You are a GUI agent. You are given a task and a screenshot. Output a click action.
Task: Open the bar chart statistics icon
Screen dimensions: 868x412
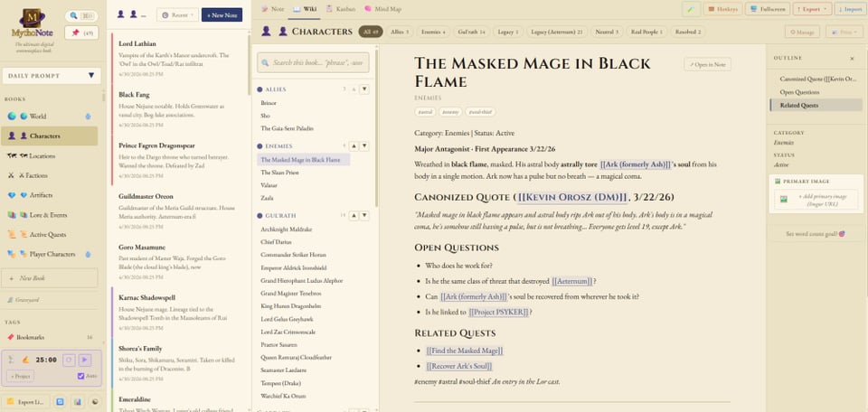click(x=78, y=401)
